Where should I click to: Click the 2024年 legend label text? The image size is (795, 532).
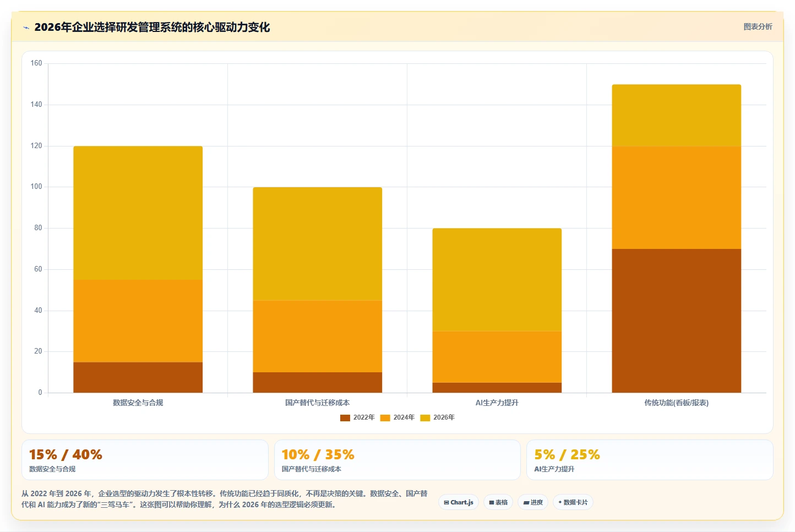coord(404,417)
